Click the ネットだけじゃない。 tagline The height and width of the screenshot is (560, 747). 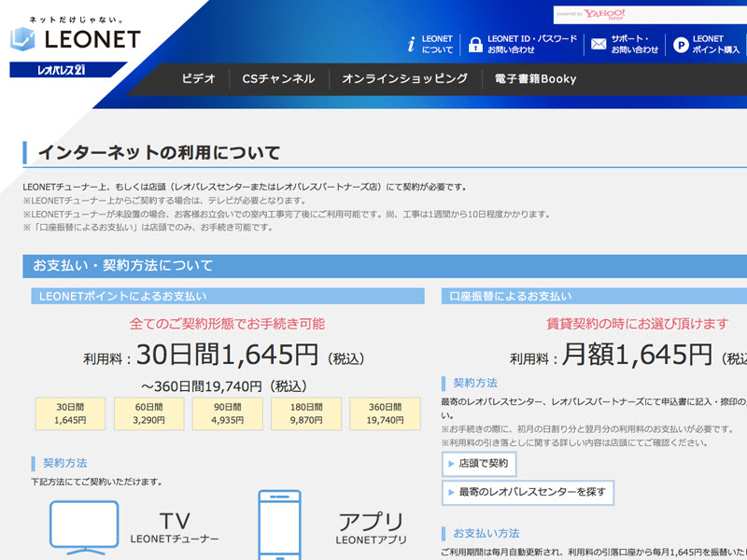pyautogui.click(x=77, y=20)
